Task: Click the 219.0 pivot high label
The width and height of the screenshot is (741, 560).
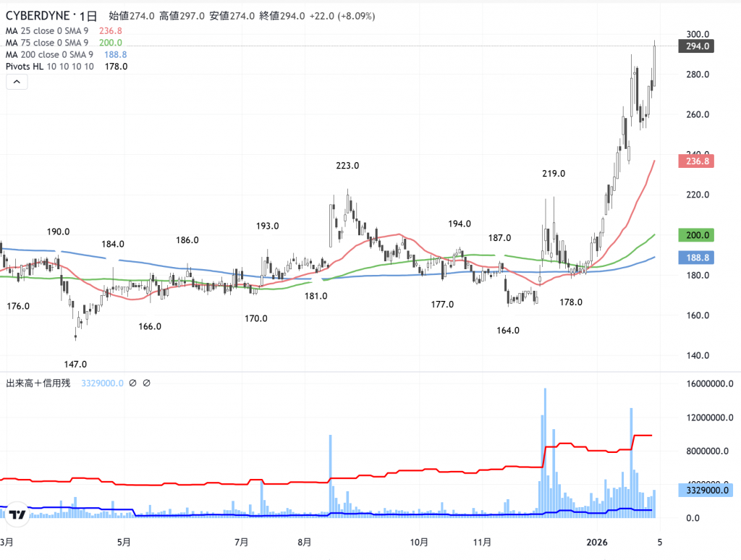Action: [554, 174]
